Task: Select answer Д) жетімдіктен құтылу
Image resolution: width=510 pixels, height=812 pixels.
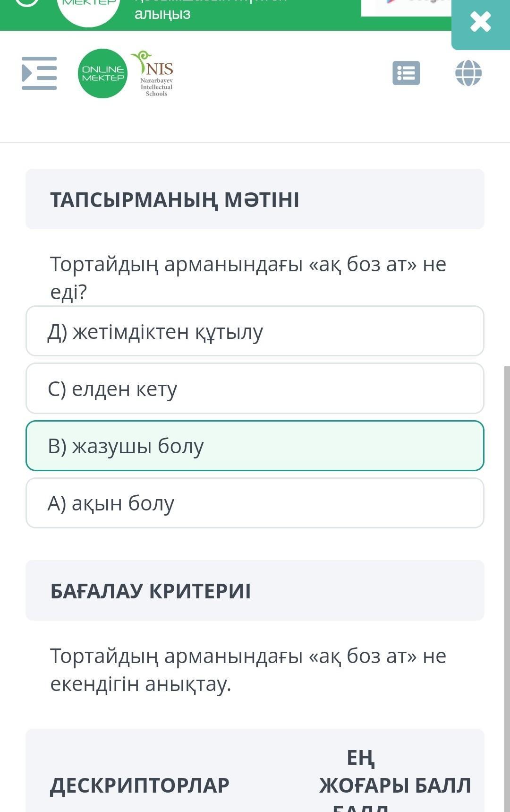Action: 255,331
